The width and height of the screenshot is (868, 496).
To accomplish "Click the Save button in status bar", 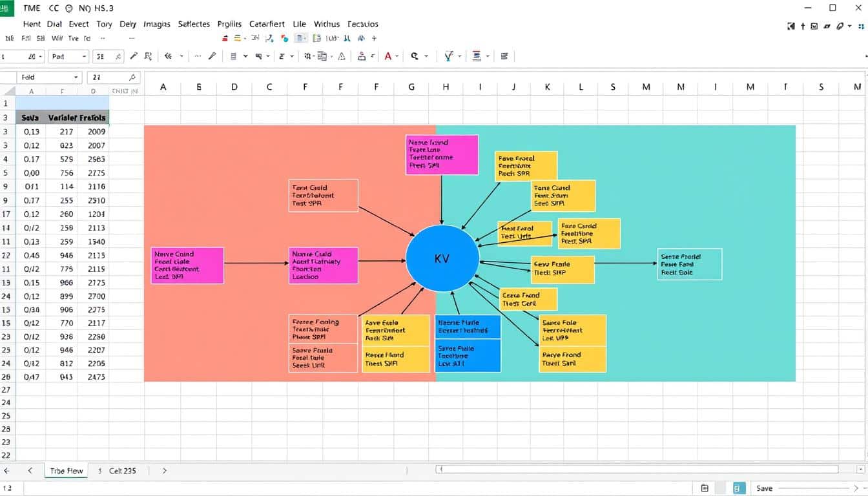I will pos(764,488).
